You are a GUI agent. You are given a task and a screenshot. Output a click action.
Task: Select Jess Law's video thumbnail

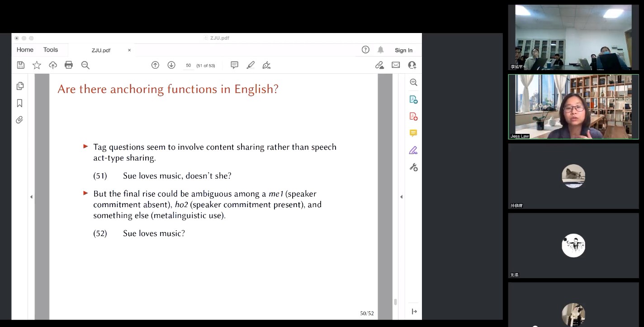coord(573,107)
